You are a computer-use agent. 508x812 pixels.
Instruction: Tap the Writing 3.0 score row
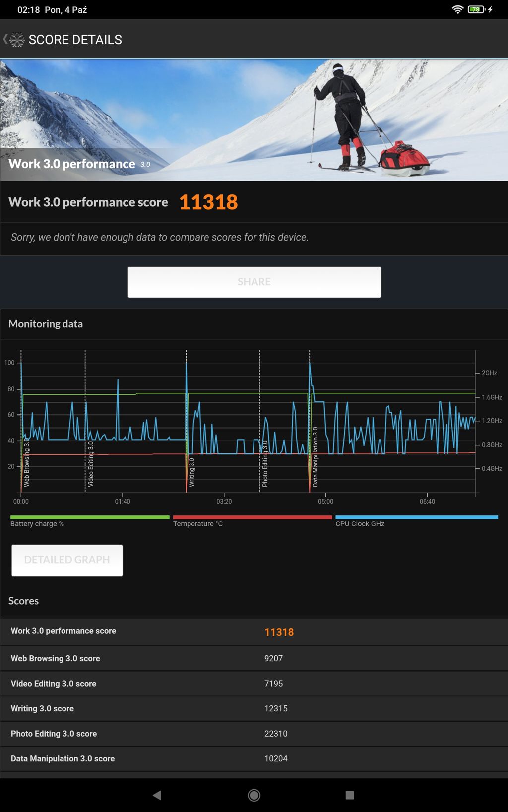click(254, 709)
